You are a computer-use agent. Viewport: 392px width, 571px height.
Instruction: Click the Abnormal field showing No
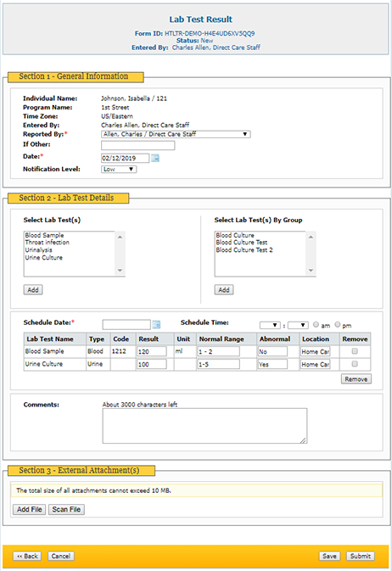coord(272,351)
